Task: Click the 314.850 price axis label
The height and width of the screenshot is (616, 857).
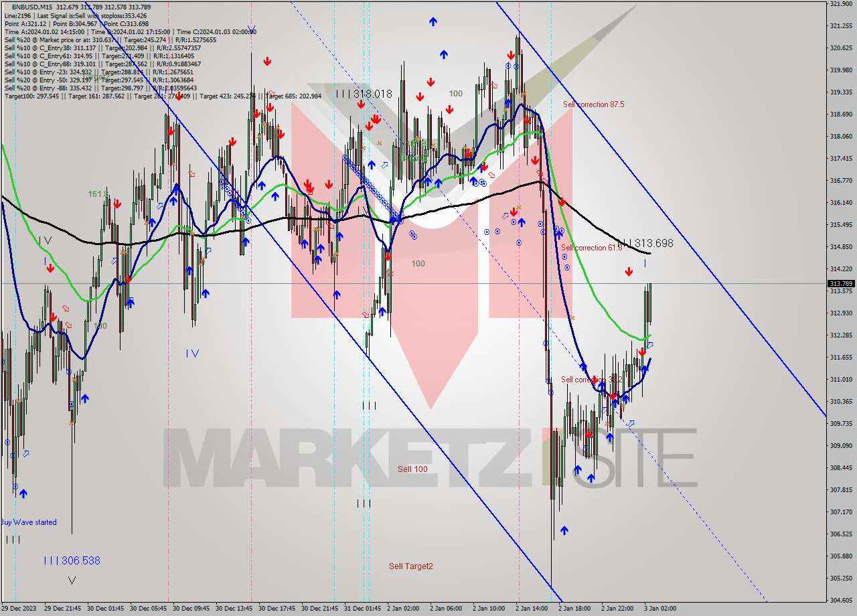Action: click(841, 247)
